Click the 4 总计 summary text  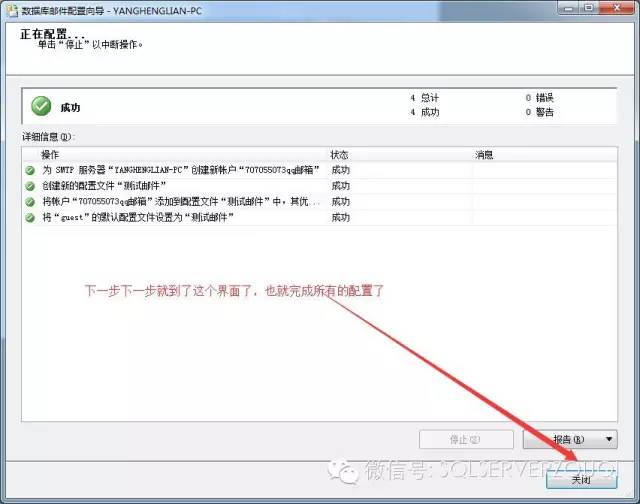(x=424, y=98)
